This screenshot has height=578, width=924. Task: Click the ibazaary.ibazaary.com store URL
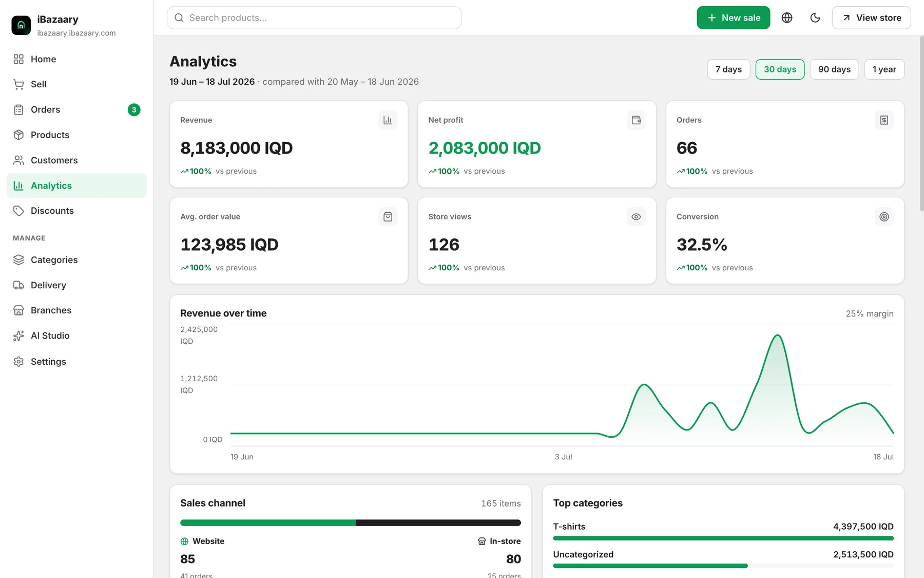76,33
